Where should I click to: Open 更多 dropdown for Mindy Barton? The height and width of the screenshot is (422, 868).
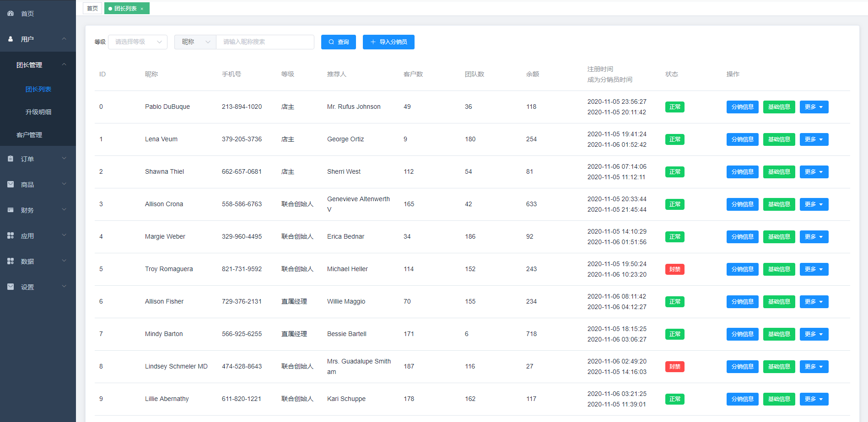814,334
